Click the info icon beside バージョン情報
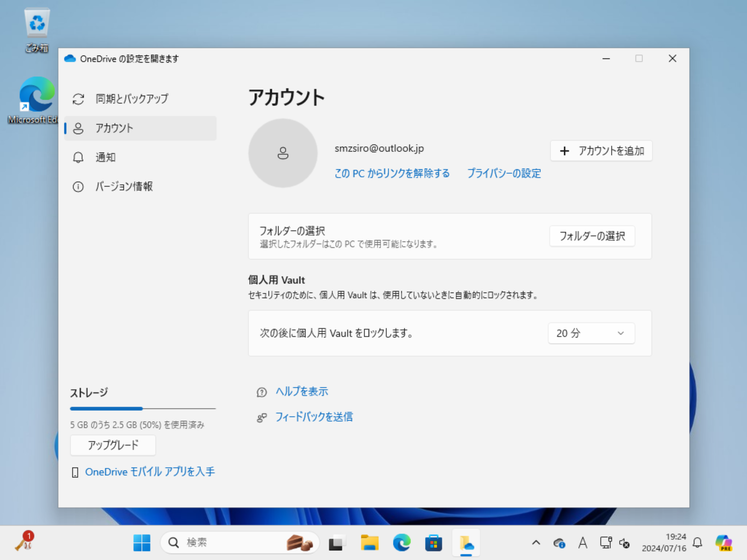747x560 pixels. click(x=78, y=186)
